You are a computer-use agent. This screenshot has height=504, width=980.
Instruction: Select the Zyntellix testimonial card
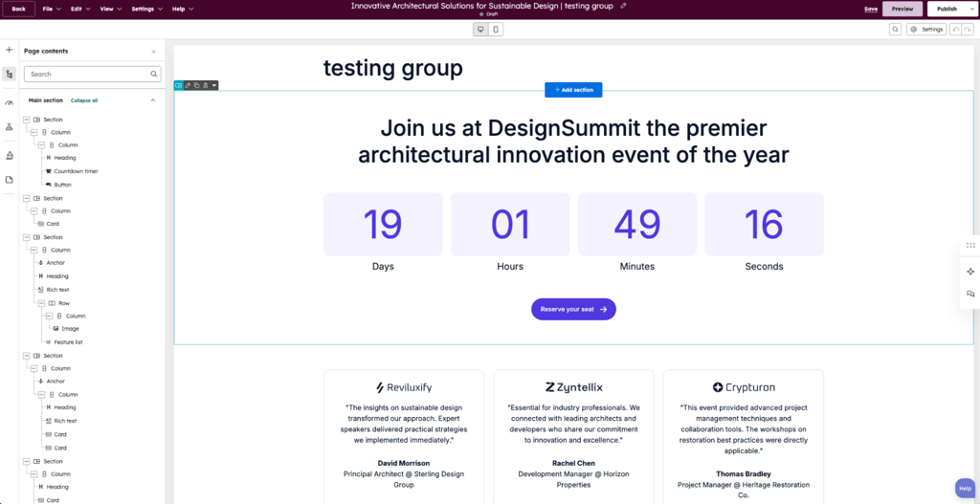point(573,436)
